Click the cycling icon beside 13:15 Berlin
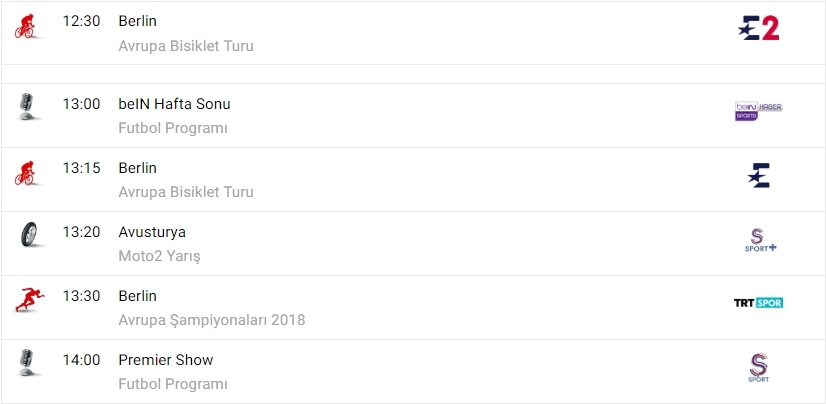 click(25, 173)
